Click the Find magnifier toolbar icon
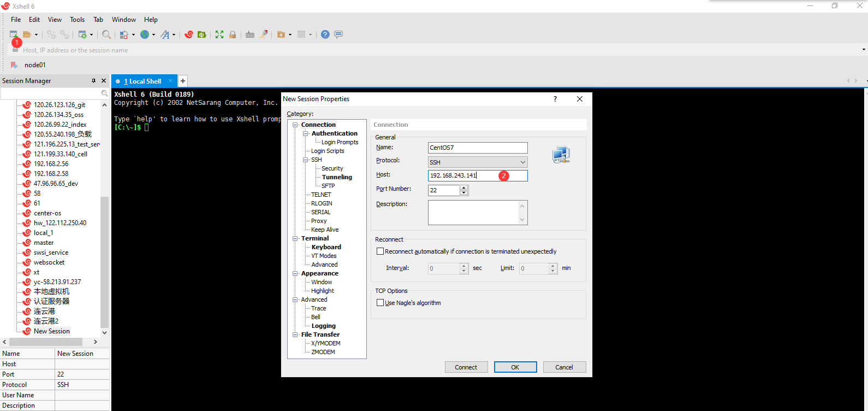 coord(106,34)
